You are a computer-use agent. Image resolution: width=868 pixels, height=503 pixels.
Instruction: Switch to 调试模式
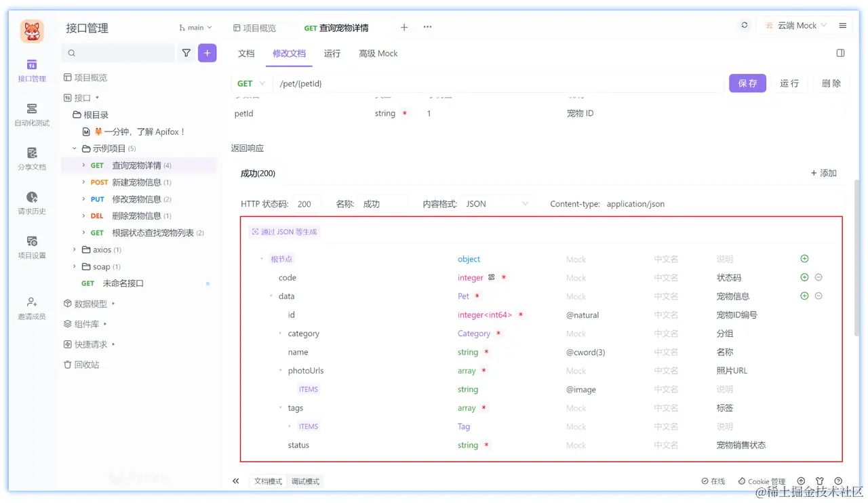pyautogui.click(x=305, y=481)
